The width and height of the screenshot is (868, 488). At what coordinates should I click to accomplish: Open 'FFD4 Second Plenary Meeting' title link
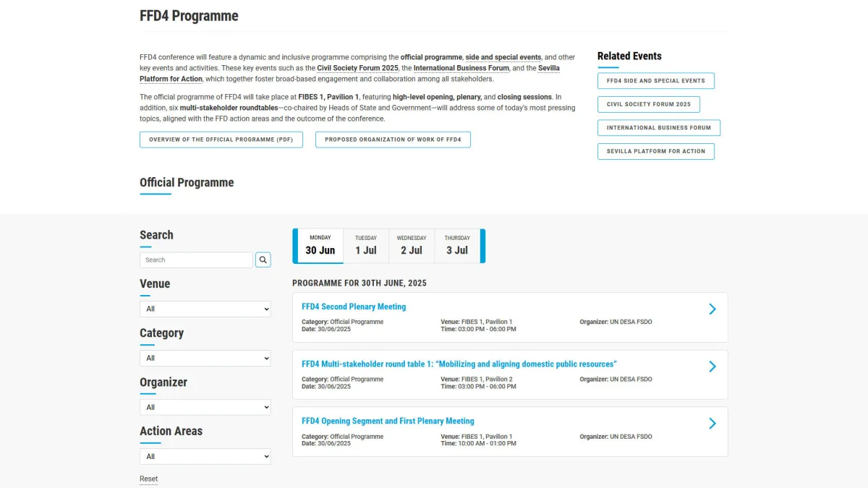[x=354, y=307]
